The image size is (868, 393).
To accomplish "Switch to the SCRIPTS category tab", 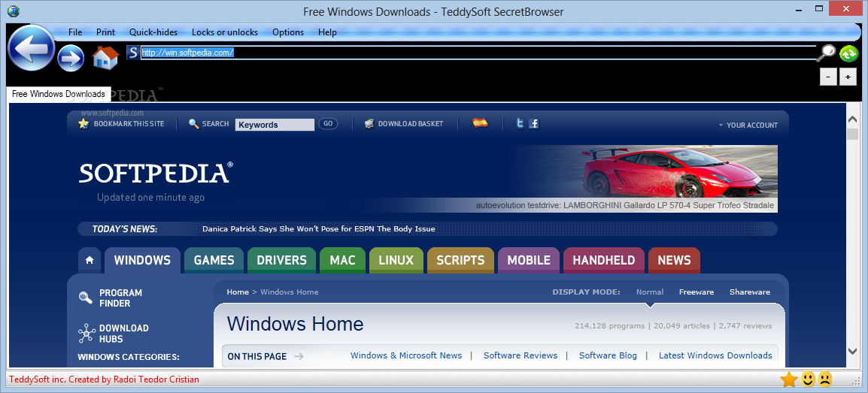I will pos(460,260).
